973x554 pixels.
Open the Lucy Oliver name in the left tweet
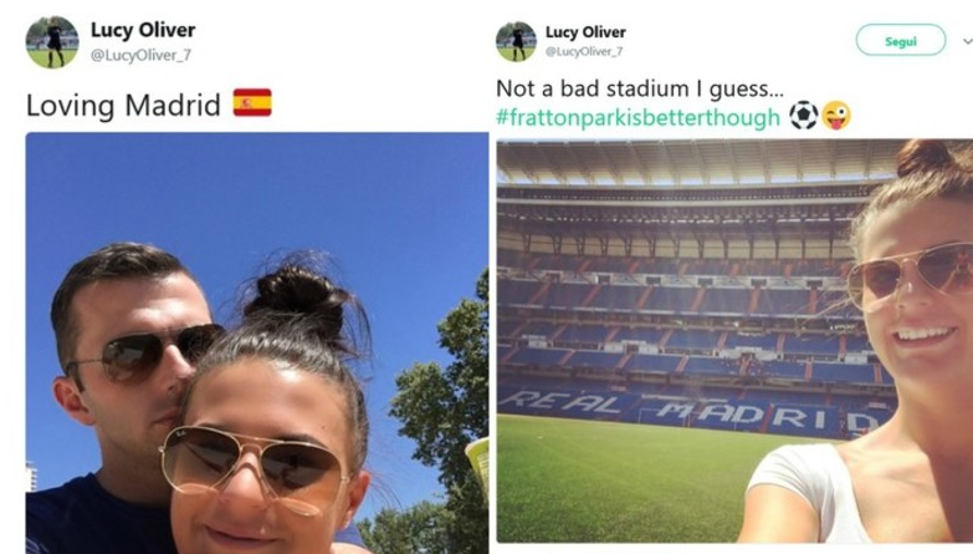point(143,29)
